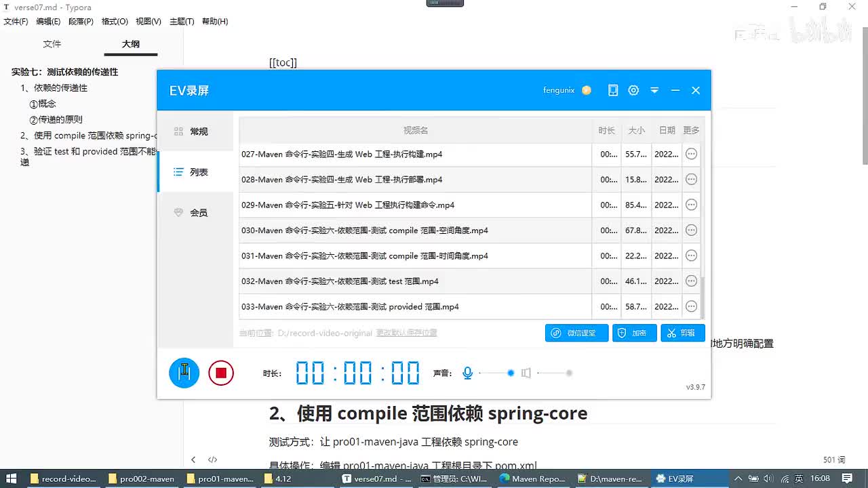The height and width of the screenshot is (488, 868).
Task: Click outline item 3、验证 test 和 provided
Action: coord(89,157)
